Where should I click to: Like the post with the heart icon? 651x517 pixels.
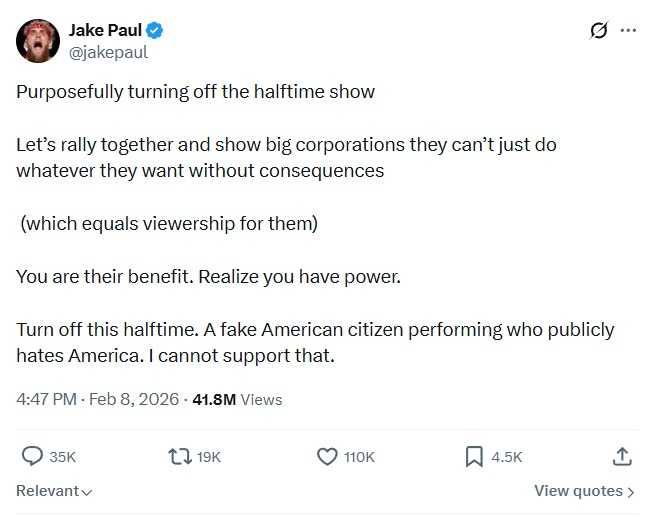327,456
